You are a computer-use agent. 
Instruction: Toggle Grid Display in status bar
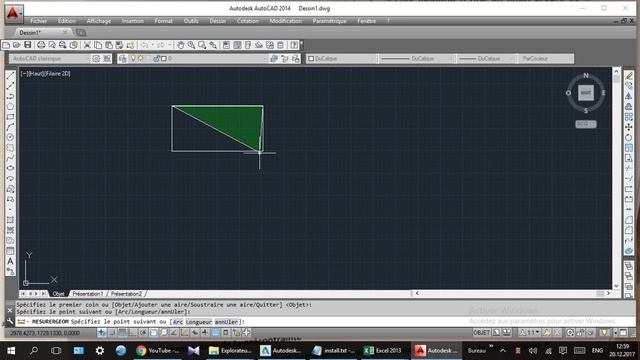[x=122, y=333]
